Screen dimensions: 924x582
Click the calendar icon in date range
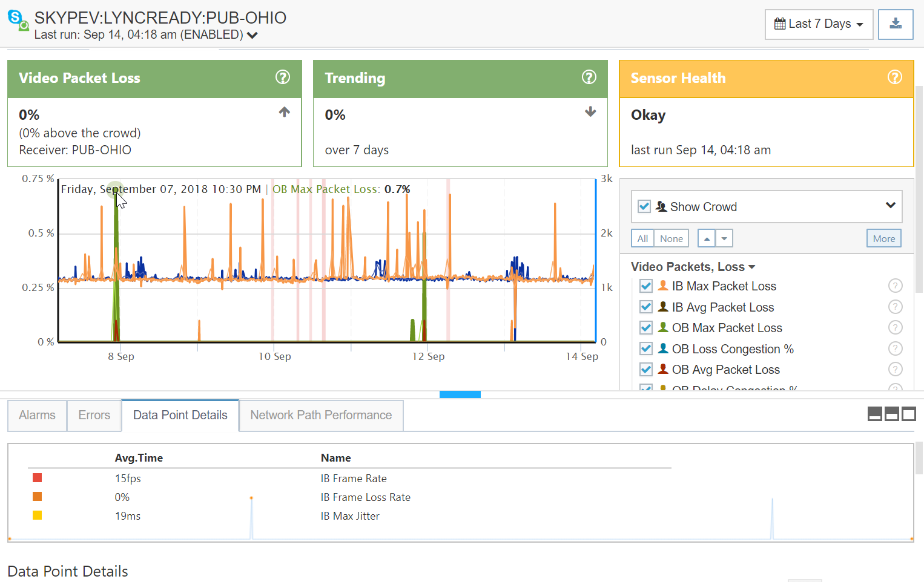click(780, 24)
